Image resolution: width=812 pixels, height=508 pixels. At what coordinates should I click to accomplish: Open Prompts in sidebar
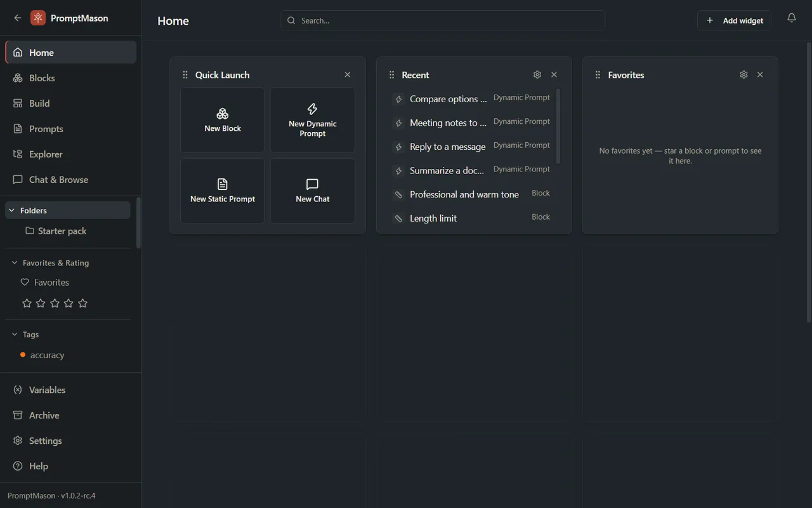(70, 129)
